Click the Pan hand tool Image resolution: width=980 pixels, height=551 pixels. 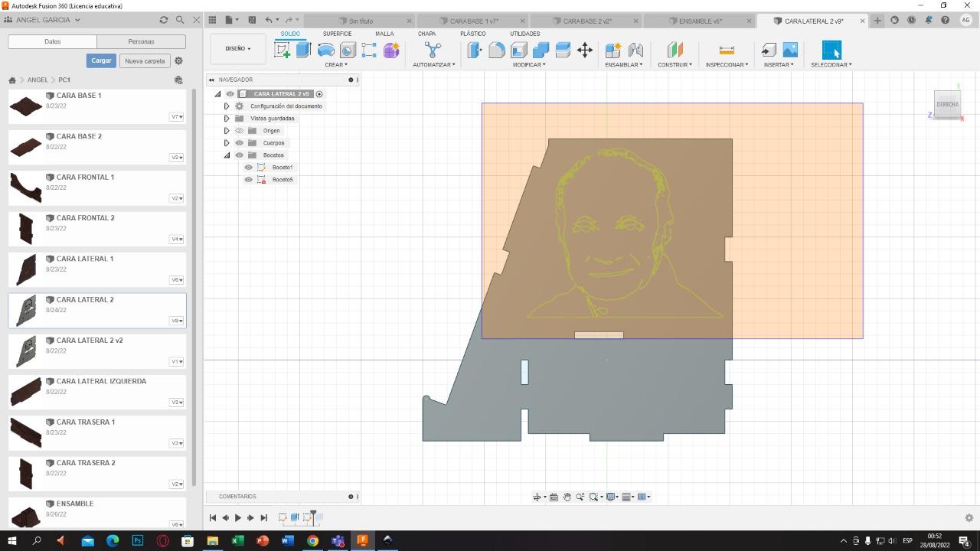(x=567, y=497)
